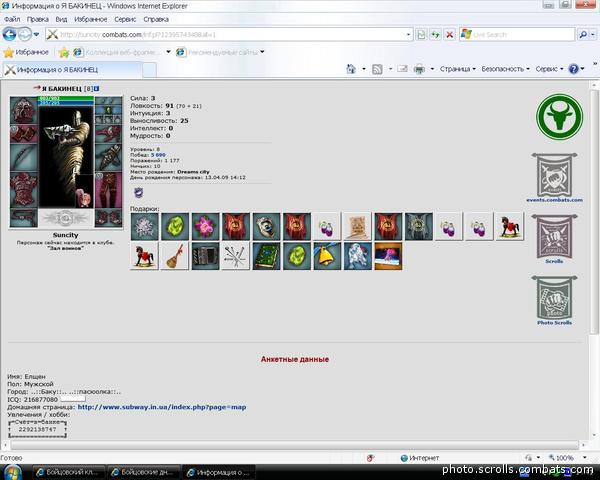Viewport: 600px width, 480px height.
Task: Click inside the address bar URL field
Action: tap(232, 34)
